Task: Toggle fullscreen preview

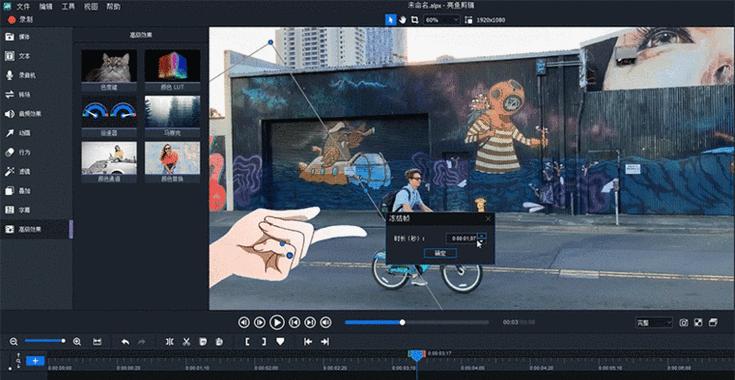Action: point(698,322)
